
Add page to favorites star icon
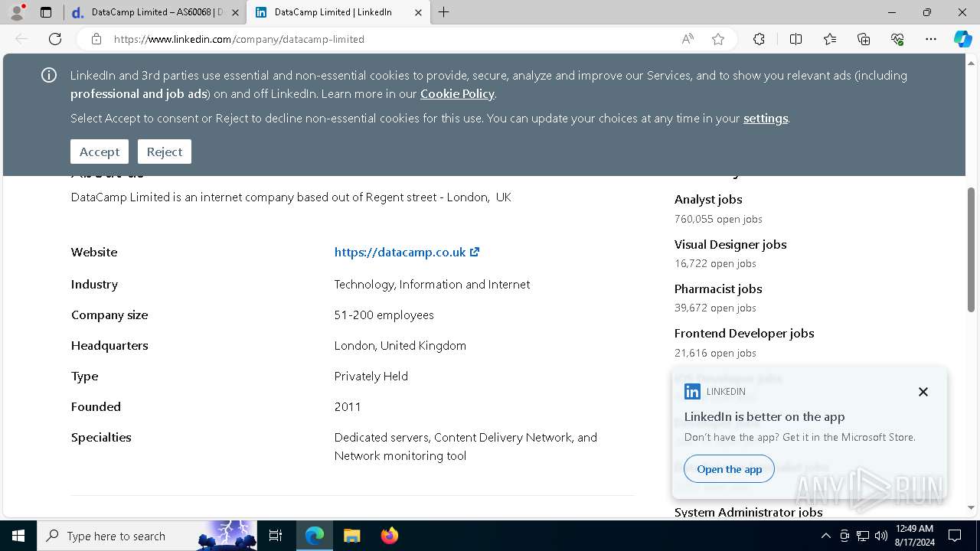(718, 39)
